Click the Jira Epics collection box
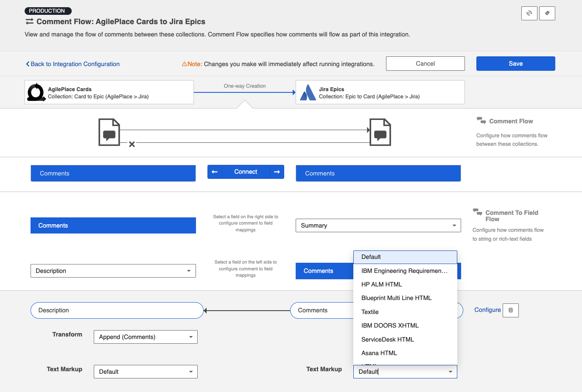The height and width of the screenshot is (392, 582). tap(380, 92)
